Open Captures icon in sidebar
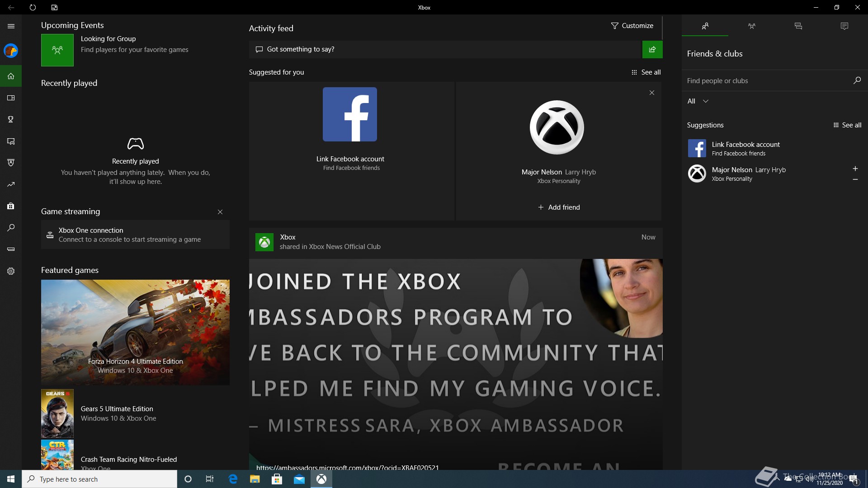Viewport: 868px width, 488px height. coord(11,141)
